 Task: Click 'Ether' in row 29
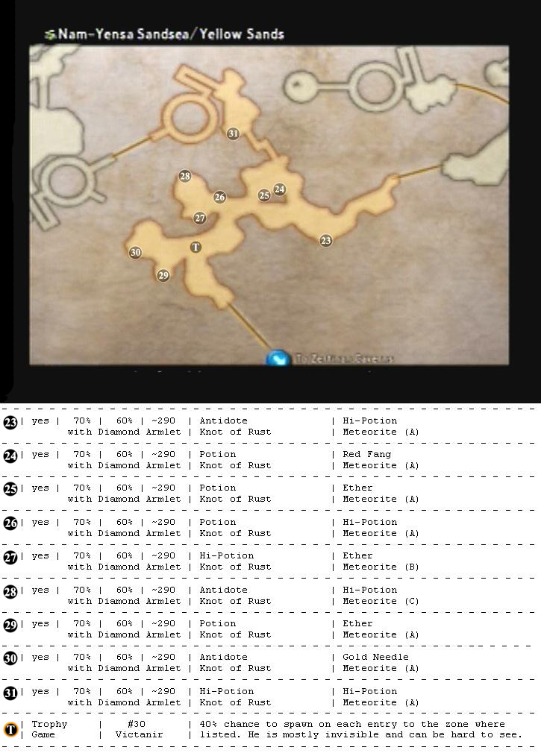[x=357, y=623]
